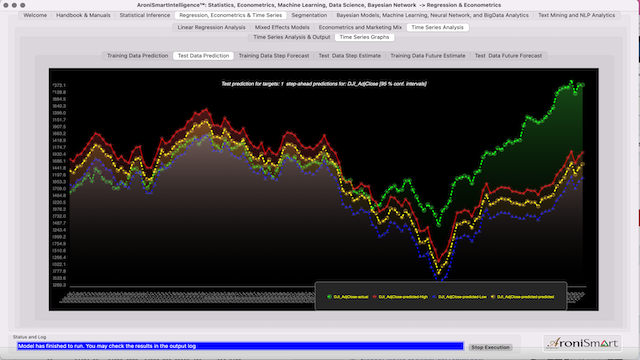This screenshot has height=360, width=640.
Task: Click the red predicted-High legend marker
Action: coord(374,297)
